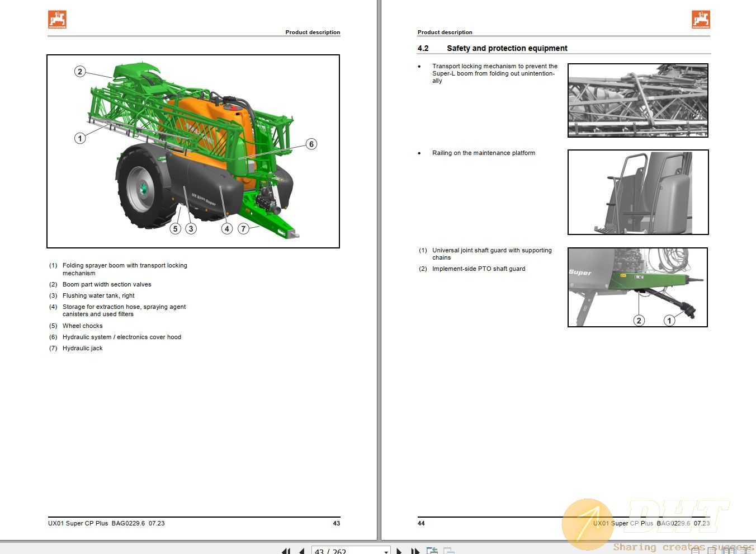756x554 pixels.
Task: Click 'Hydraulic system / electronics cover hood' text
Action: coord(122,337)
